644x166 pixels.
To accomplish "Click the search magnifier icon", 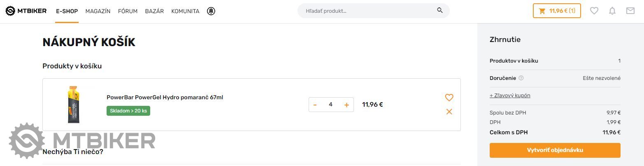I will 440,11.
